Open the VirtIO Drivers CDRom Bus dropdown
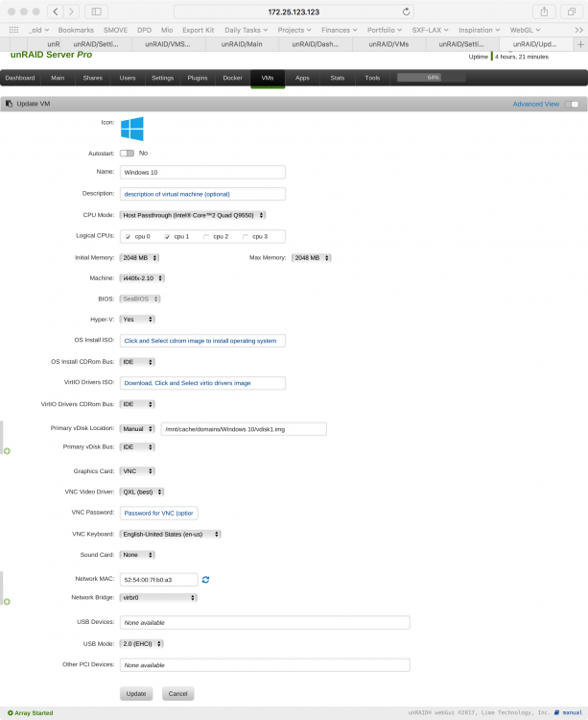The width and height of the screenshot is (588, 720). click(x=137, y=404)
